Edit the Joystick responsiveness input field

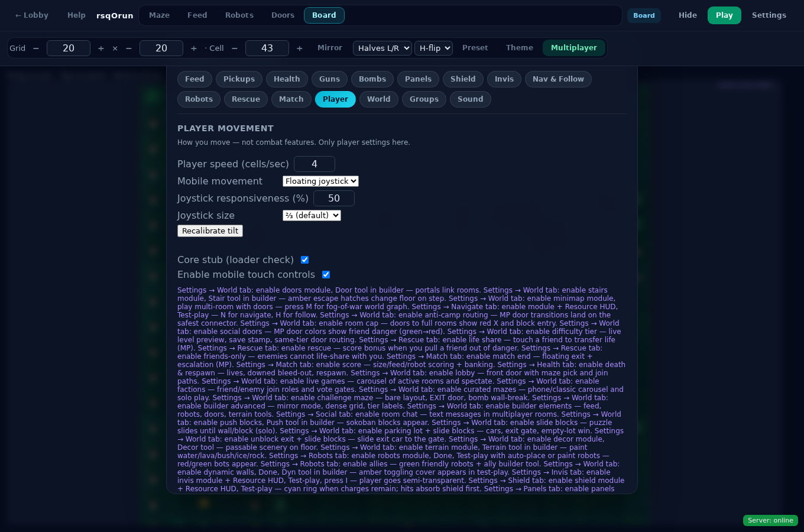[334, 199]
